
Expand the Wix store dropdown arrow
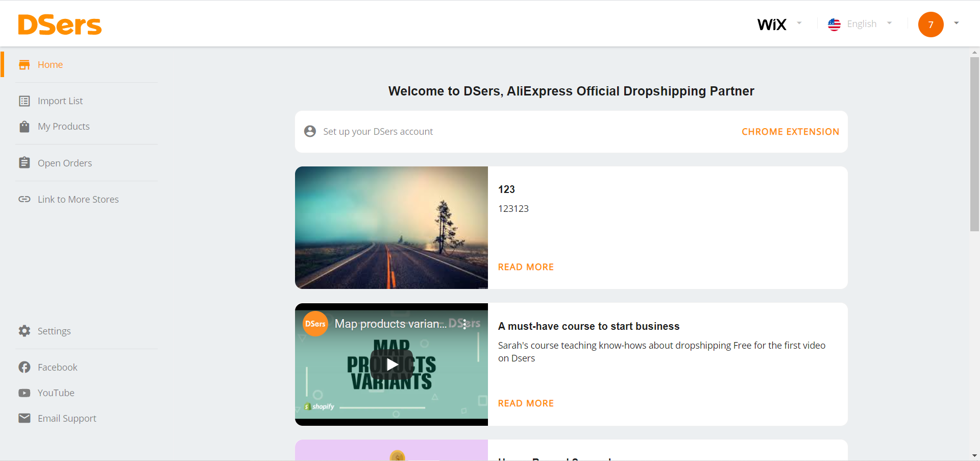pyautogui.click(x=799, y=23)
